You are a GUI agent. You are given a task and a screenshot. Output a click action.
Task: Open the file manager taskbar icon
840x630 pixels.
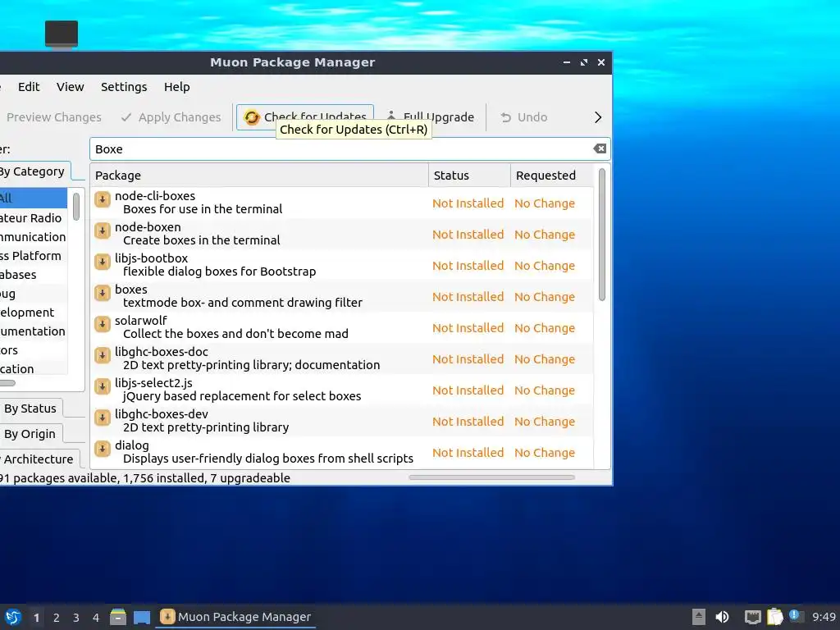pos(118,617)
